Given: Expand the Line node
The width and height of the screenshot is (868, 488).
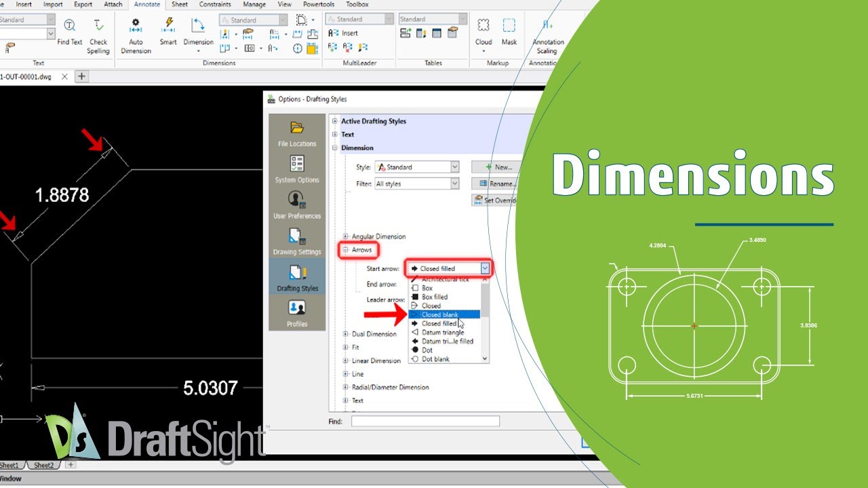Looking at the screenshot, I should [x=346, y=374].
